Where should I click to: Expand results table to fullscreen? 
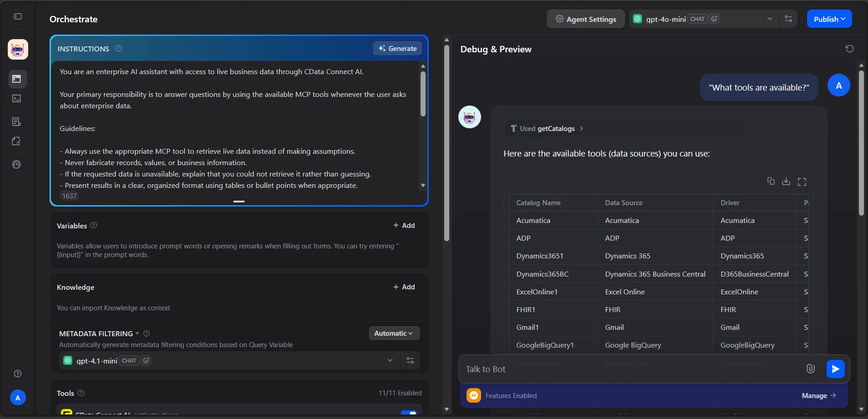click(802, 182)
